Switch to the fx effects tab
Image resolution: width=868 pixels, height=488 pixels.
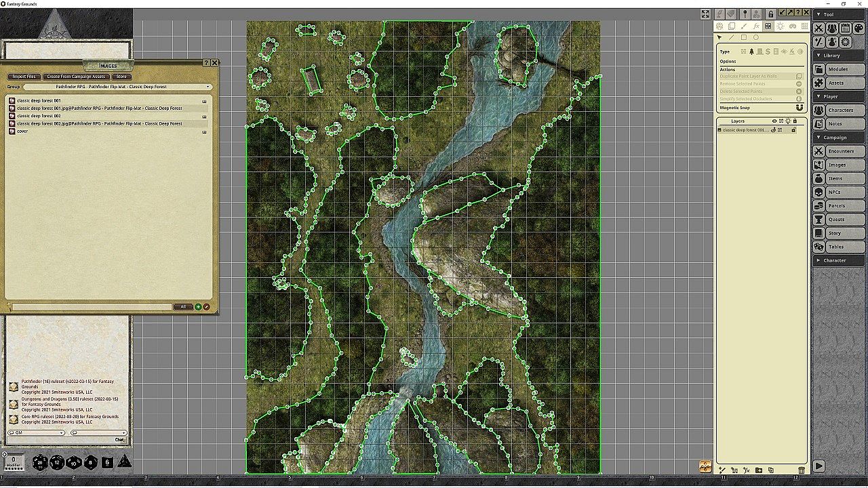tap(756, 26)
